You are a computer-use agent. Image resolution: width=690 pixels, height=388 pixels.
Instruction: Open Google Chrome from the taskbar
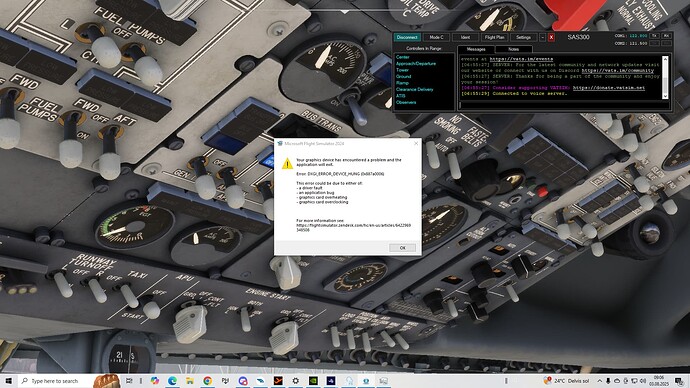[207, 381]
